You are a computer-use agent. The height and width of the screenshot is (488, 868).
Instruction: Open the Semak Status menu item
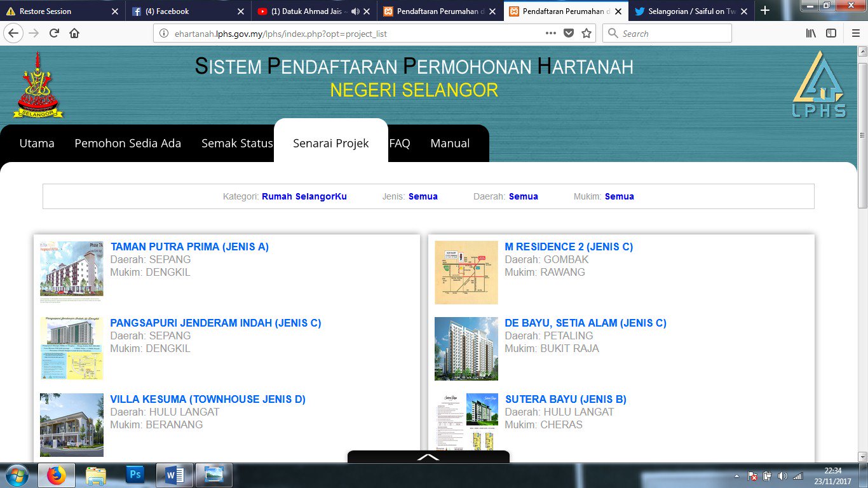click(x=237, y=144)
